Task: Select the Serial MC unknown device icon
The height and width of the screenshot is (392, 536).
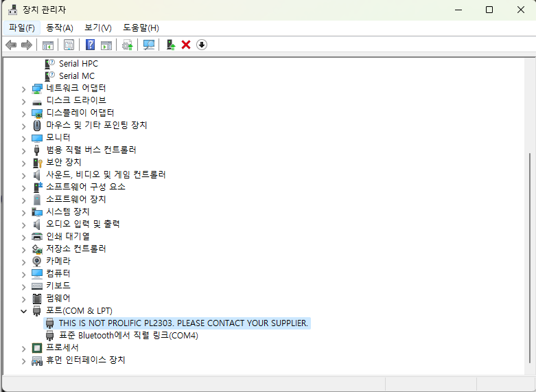Action: click(50, 76)
